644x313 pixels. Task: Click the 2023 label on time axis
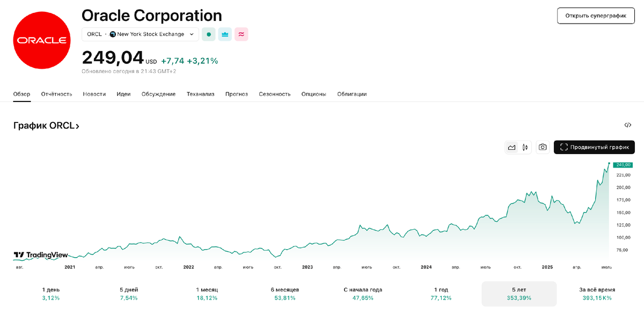pos(308,267)
